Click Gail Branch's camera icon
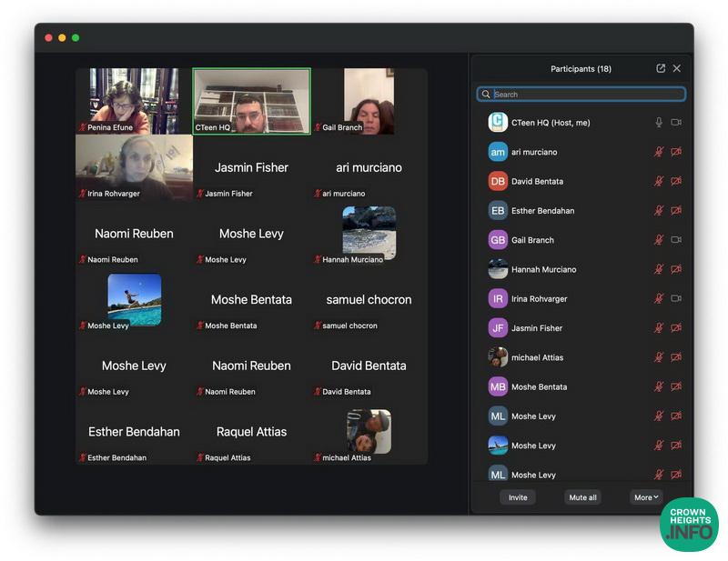The width and height of the screenshot is (728, 561). pos(676,240)
